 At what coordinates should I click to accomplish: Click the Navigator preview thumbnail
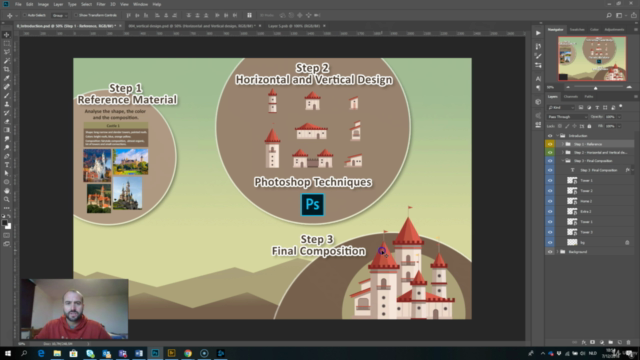tap(592, 59)
